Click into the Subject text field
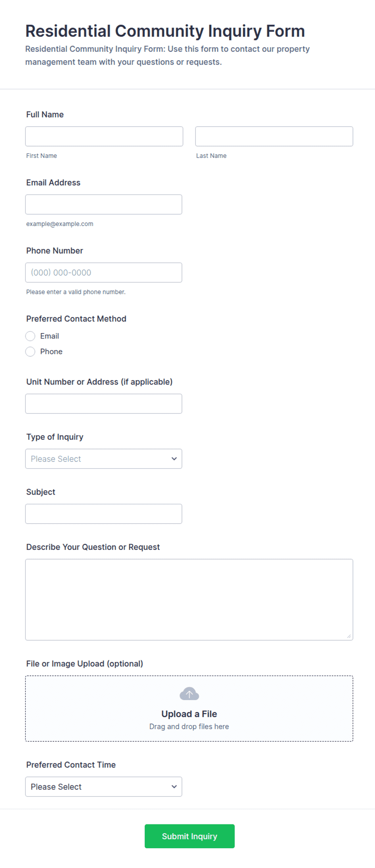Image resolution: width=375 pixels, height=868 pixels. point(104,514)
